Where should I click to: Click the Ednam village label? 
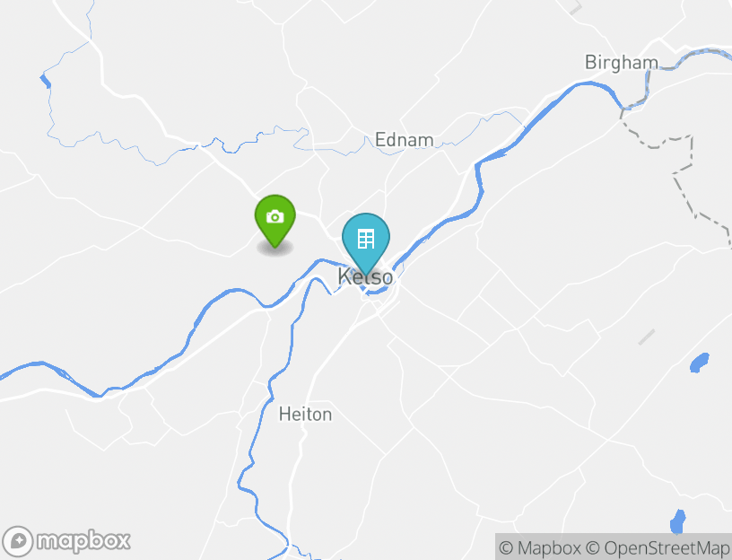(x=405, y=140)
